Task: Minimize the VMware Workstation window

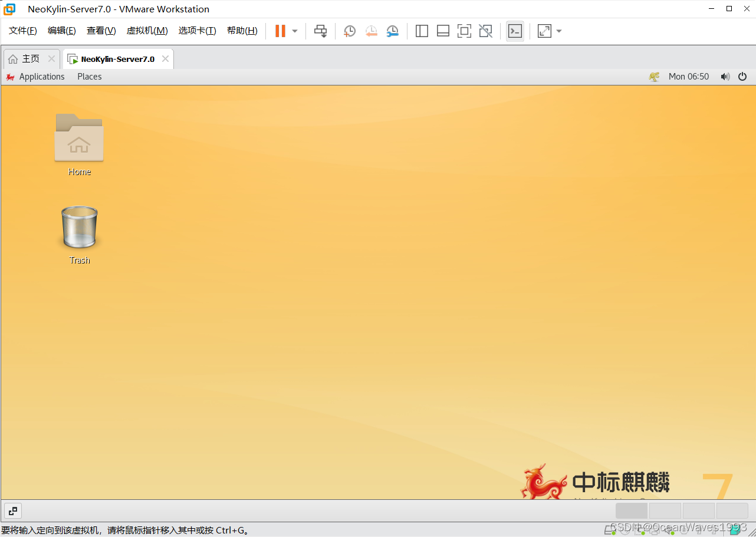Action: (712, 9)
